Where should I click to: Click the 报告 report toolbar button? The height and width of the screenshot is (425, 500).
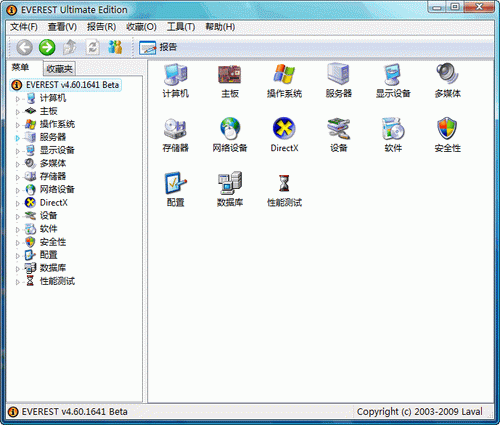pos(158,47)
